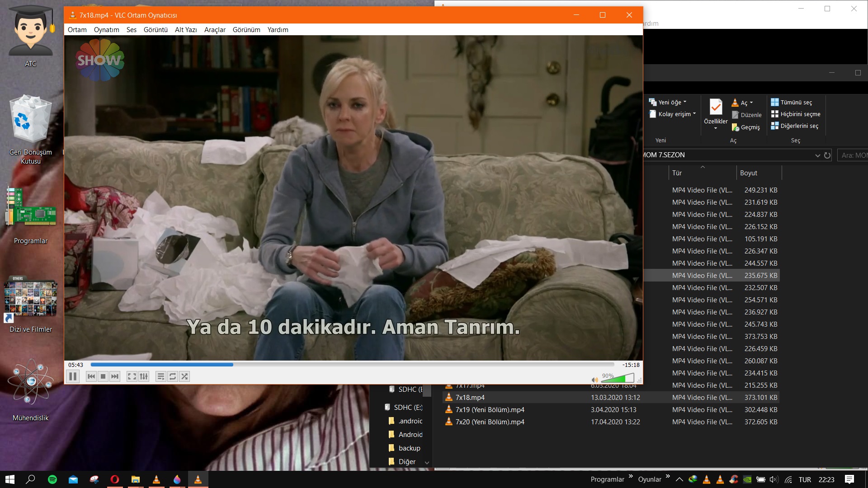This screenshot has height=488, width=868.
Task: Click the video seek progress bar
Action: [x=353, y=365]
